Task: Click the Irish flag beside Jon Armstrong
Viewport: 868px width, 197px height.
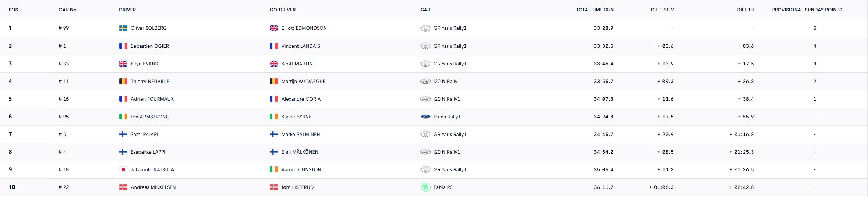Action: tap(123, 117)
